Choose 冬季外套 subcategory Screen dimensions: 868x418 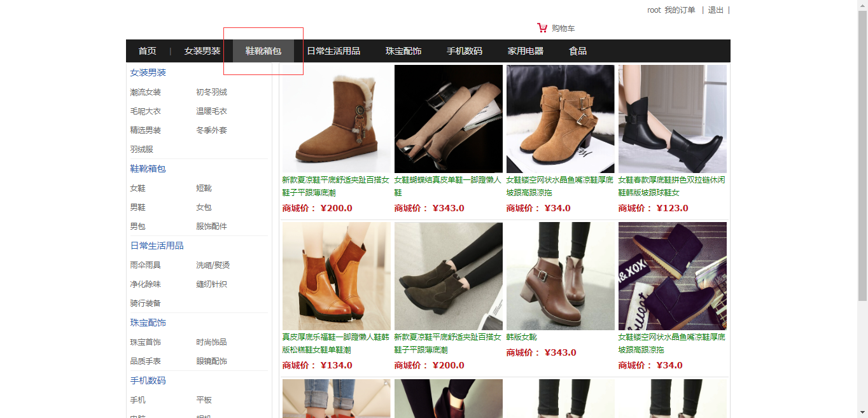[x=211, y=130]
